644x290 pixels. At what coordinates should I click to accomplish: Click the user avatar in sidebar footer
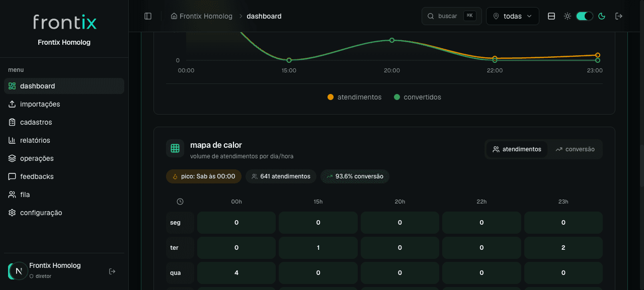click(18, 271)
